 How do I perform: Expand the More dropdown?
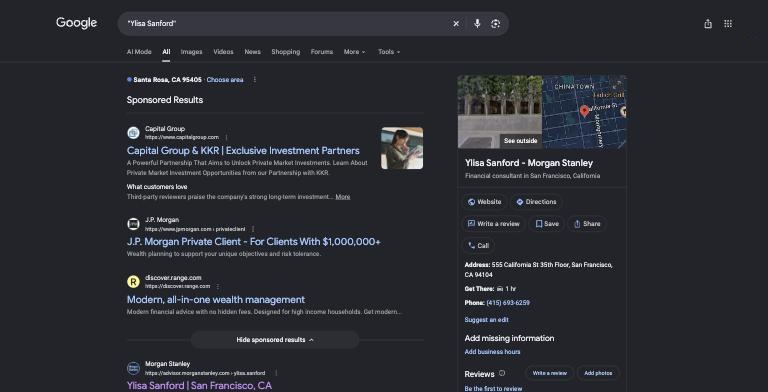tap(355, 51)
